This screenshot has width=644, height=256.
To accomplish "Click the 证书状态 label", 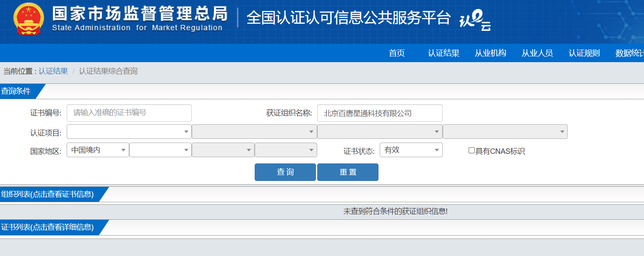I will point(359,151).
